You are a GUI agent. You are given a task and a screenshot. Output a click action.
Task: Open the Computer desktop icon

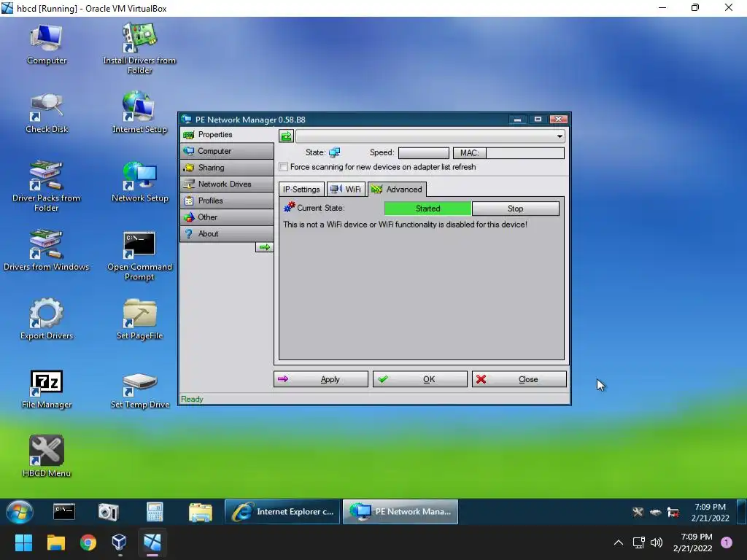(x=46, y=44)
